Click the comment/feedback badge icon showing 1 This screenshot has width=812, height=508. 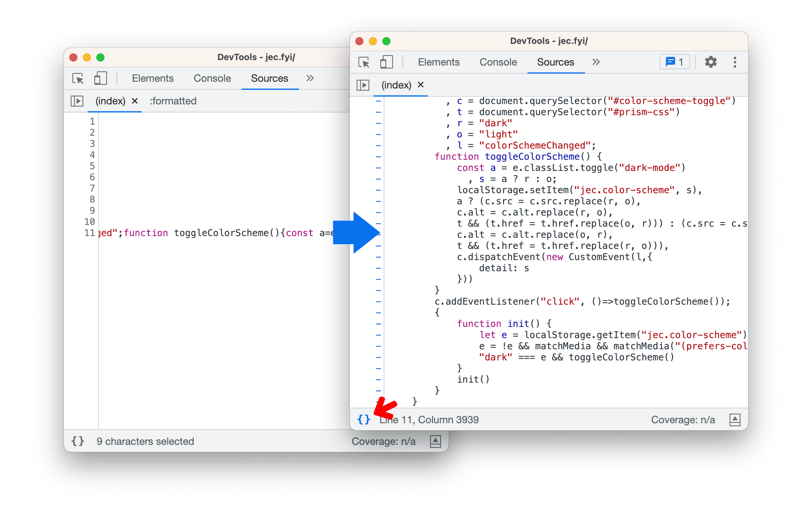[x=675, y=62]
